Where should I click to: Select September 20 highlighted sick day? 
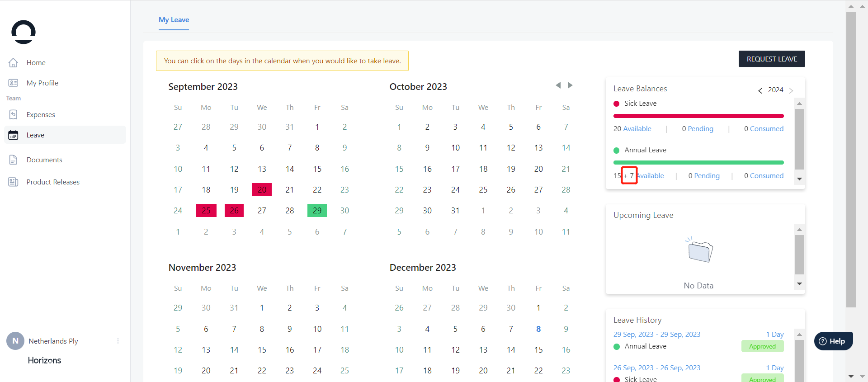[x=262, y=189]
